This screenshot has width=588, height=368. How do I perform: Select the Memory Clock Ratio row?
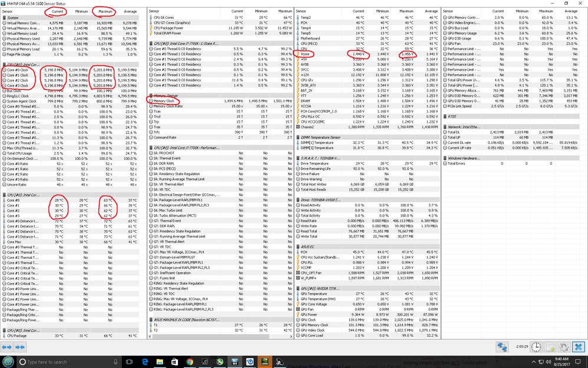220,106
